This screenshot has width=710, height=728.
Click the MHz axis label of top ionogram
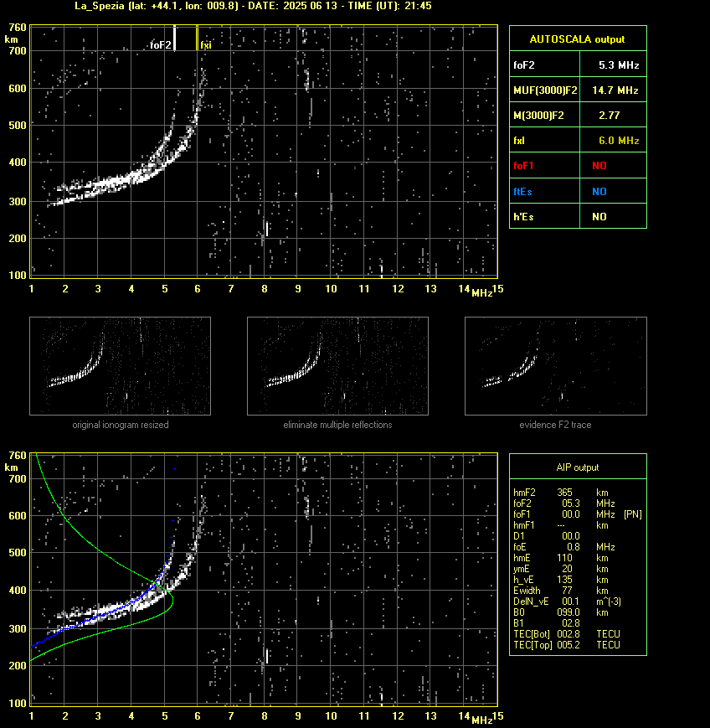click(481, 293)
